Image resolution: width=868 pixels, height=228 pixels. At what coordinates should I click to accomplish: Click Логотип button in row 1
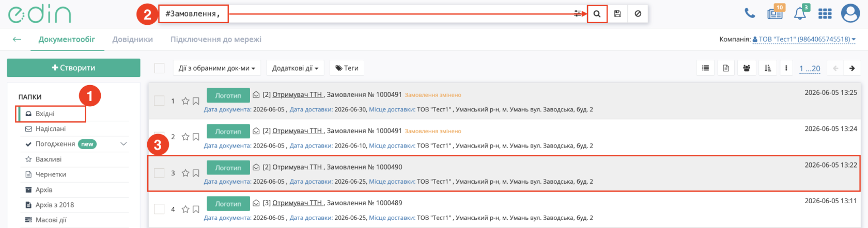tap(228, 95)
